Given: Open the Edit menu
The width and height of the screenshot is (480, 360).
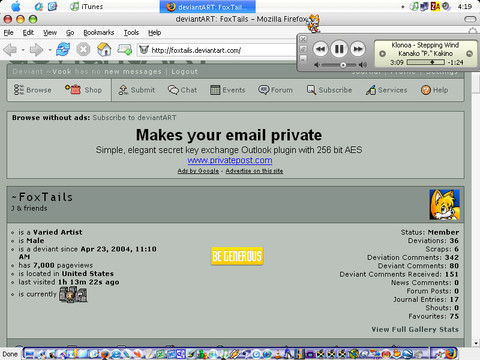Looking at the screenshot, I should [x=28, y=32].
